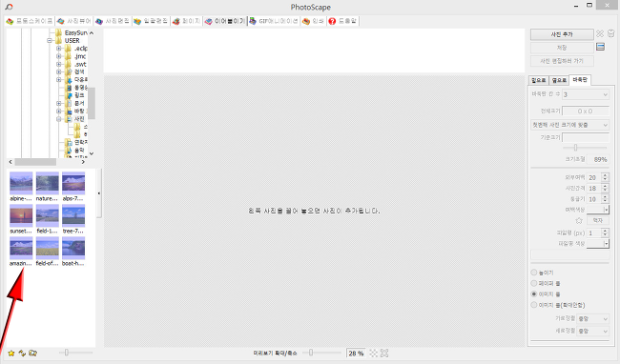The width and height of the screenshot is (620, 364).
Task: Select the boat-h... thumbnail
Action: click(73, 252)
